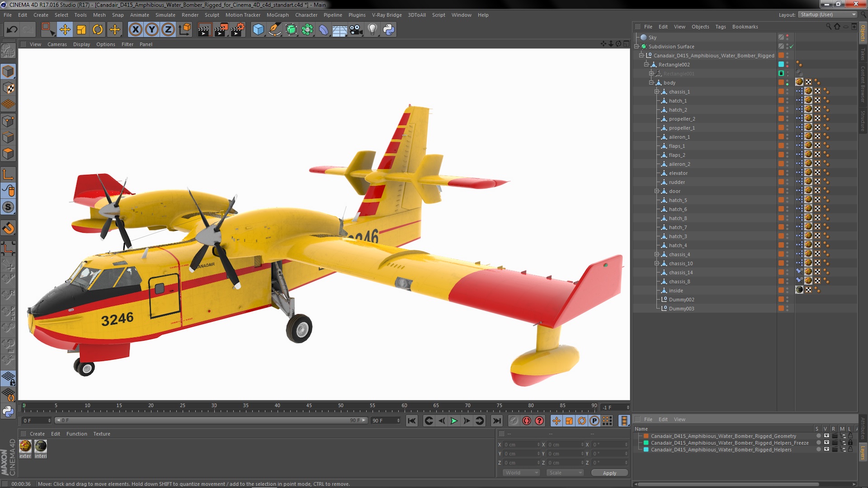Screen dimensions: 868x488
Task: Toggle X axis lock
Action: [135, 30]
